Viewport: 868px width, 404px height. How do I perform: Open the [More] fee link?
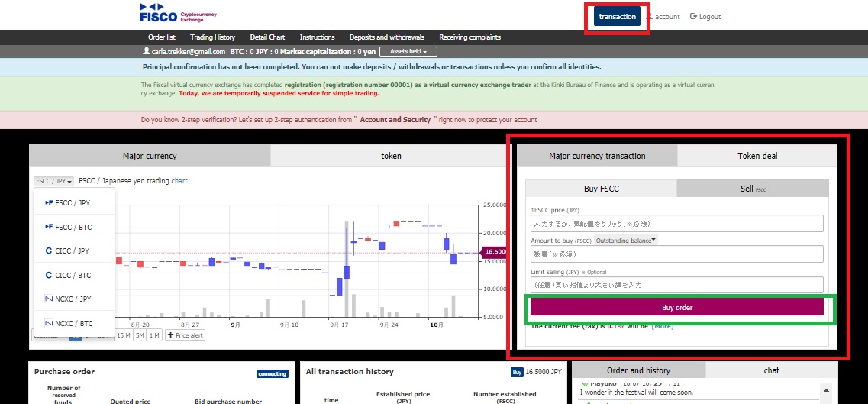pos(662,326)
